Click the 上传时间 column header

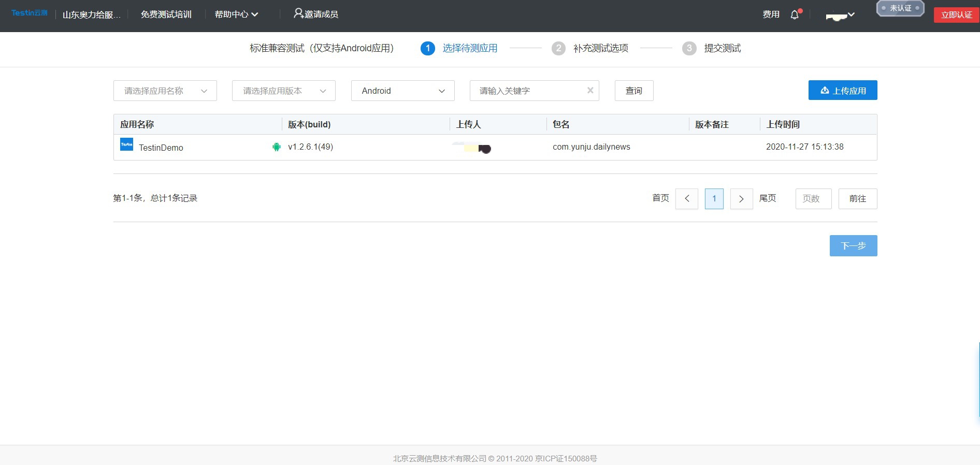coord(783,124)
